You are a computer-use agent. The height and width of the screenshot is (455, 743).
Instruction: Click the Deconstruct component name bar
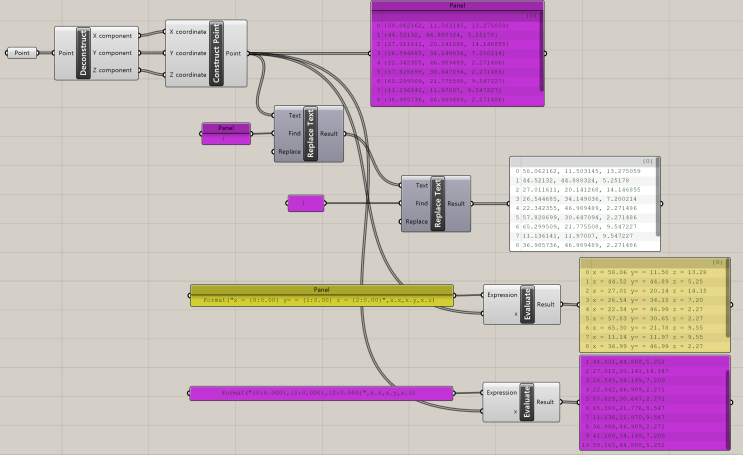click(83, 53)
